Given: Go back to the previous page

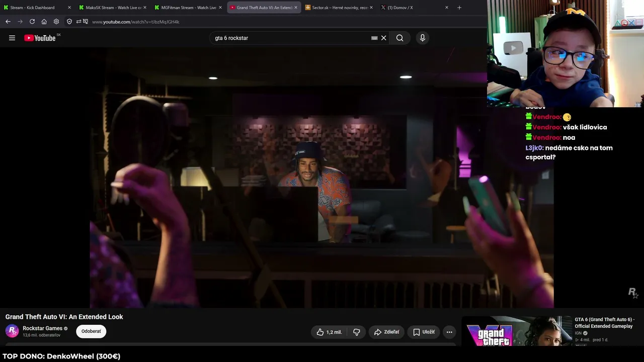Looking at the screenshot, I should pyautogui.click(x=8, y=22).
